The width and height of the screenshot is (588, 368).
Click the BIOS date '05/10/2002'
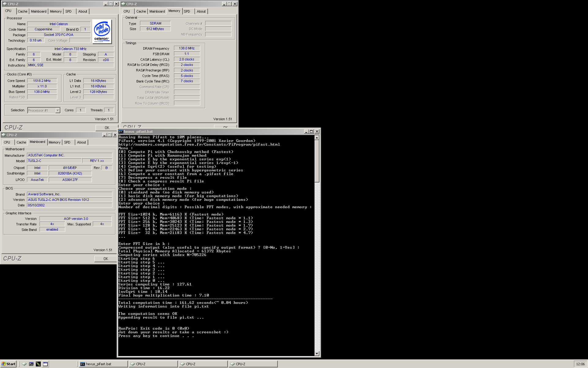point(70,205)
